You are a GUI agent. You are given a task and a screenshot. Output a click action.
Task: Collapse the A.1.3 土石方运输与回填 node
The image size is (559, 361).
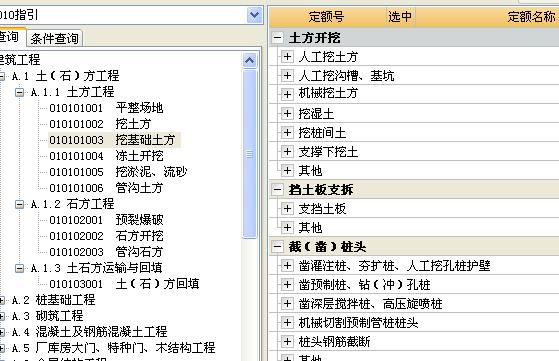point(20,268)
